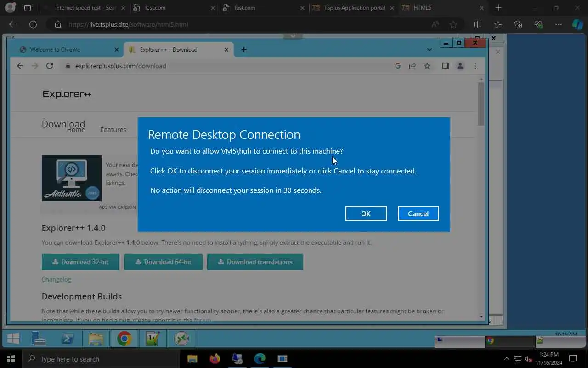Click Cancel to stay connected
588x368 pixels.
coord(418,213)
